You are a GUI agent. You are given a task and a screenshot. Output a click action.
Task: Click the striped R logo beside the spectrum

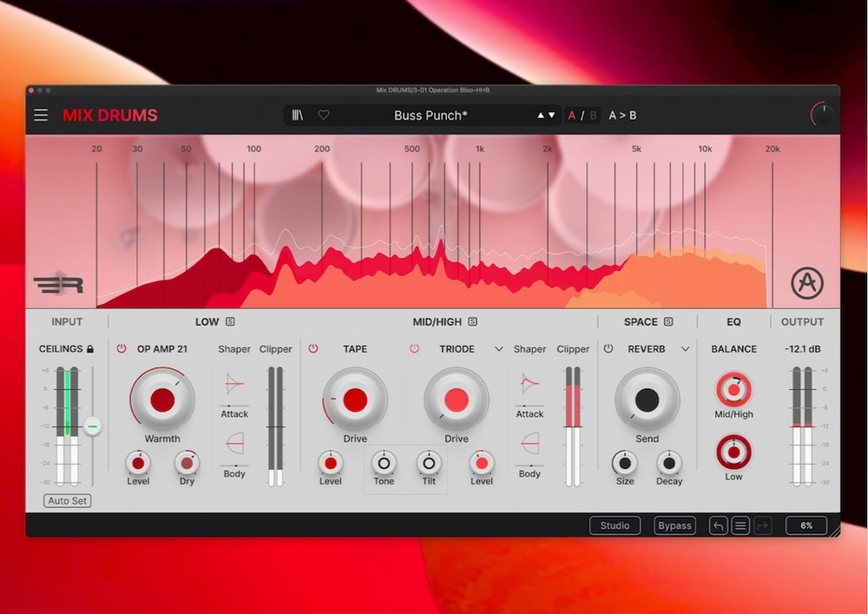coord(59,283)
